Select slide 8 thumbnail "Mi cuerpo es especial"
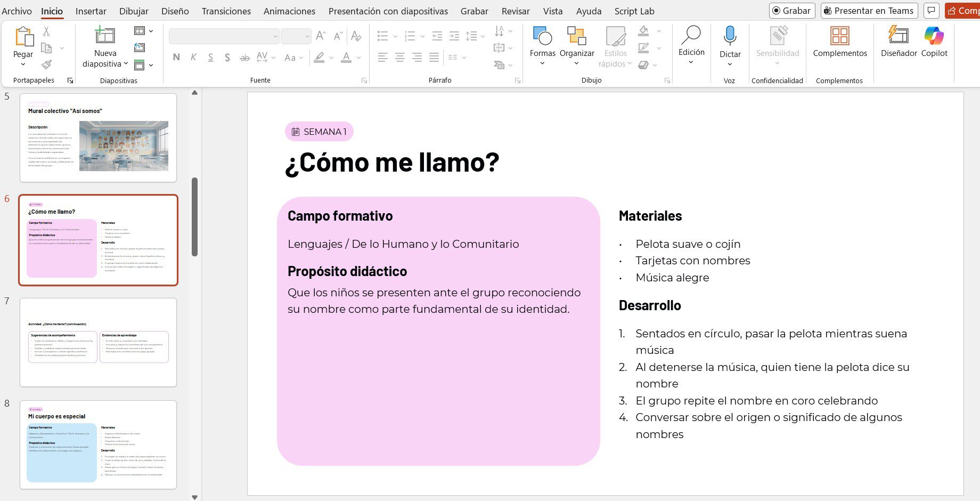Viewport: 980px width, 501px height. (98, 445)
